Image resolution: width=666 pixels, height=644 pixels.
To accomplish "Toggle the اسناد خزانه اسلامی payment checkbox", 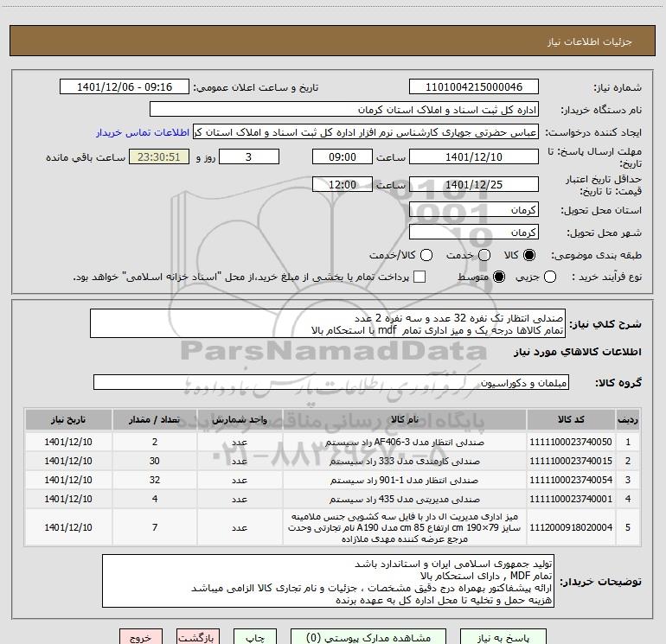I will (x=419, y=277).
